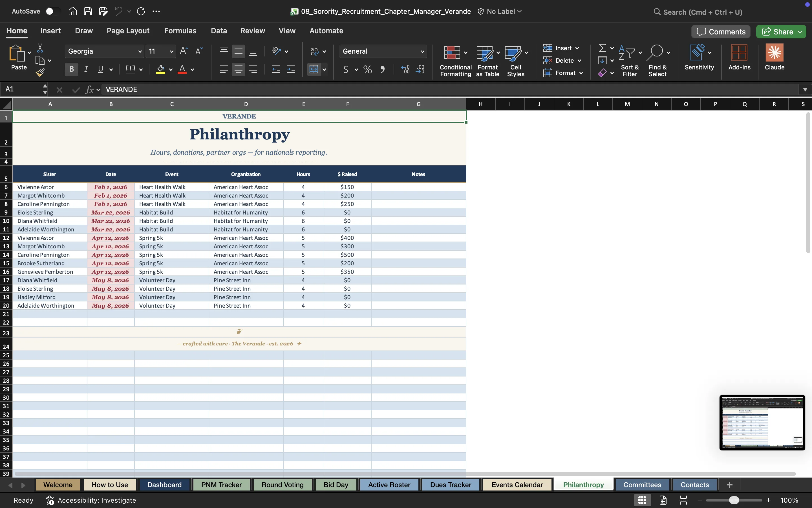
Task: Click the Percent Style icon
Action: tap(368, 69)
